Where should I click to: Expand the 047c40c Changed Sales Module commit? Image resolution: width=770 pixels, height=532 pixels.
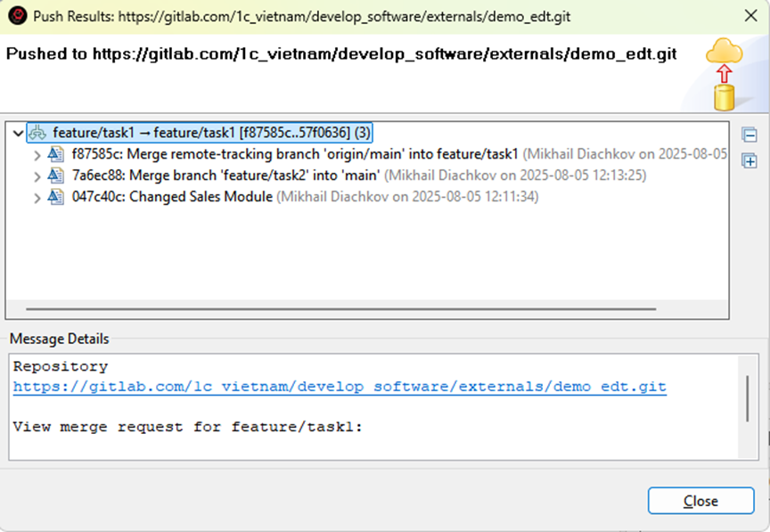tap(37, 197)
